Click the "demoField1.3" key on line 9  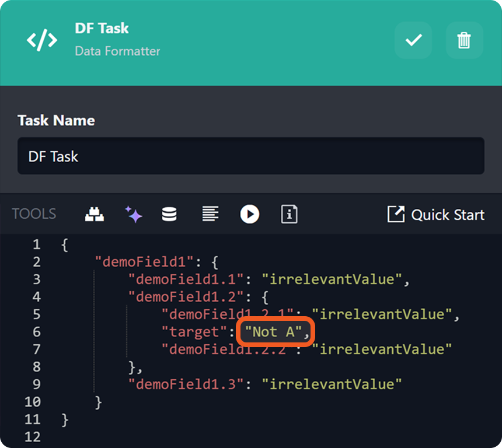tap(187, 384)
